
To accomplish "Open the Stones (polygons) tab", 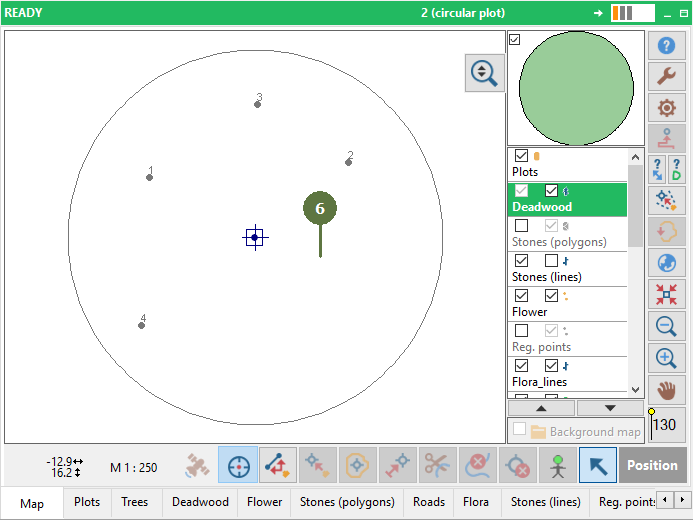I will point(347,502).
